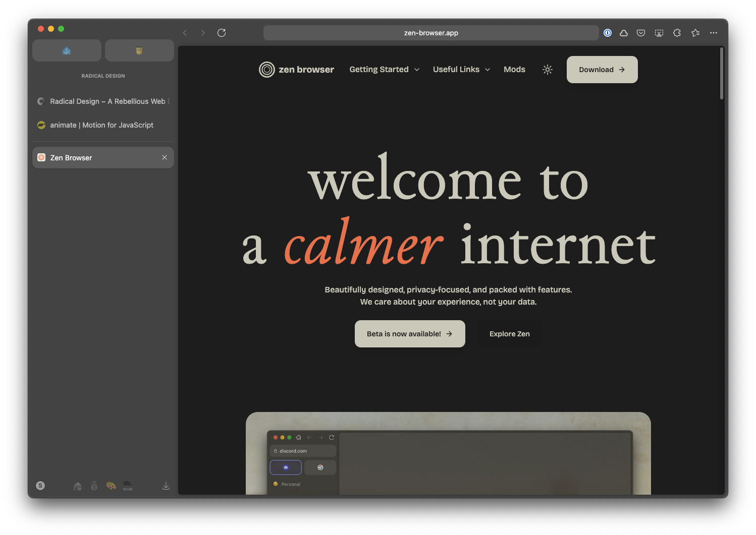Click the zen browser logo
756x535 pixels.
pyautogui.click(x=296, y=70)
